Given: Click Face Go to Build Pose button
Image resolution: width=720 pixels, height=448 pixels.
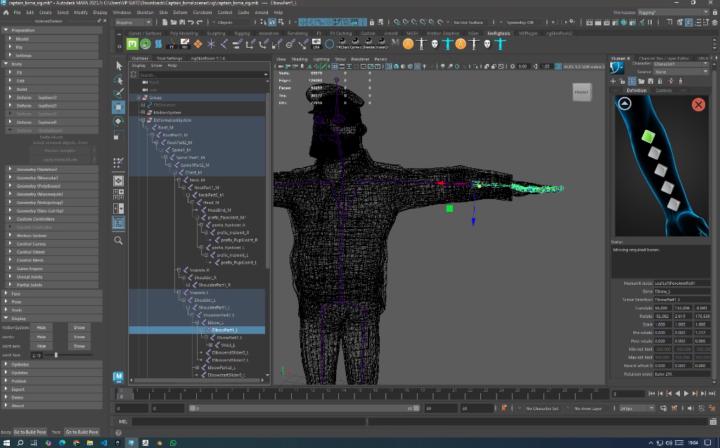Looking at the screenshot, I should click(82, 432).
